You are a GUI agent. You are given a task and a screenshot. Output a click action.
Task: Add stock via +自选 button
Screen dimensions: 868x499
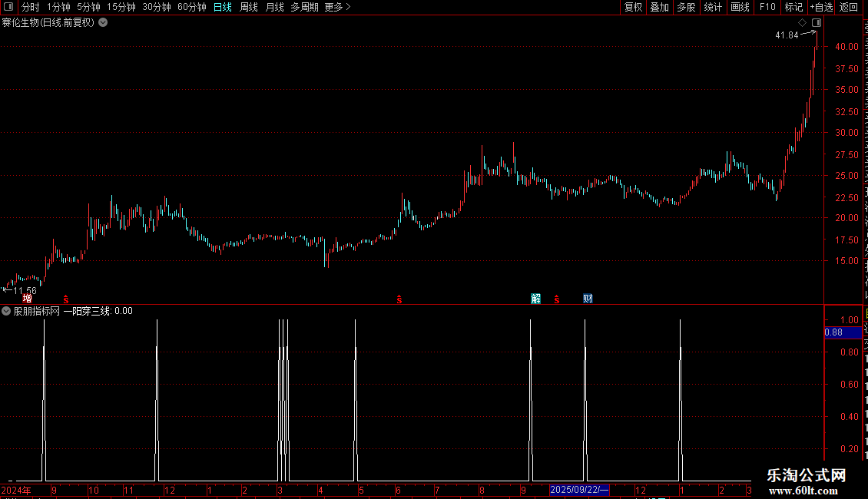[821, 7]
